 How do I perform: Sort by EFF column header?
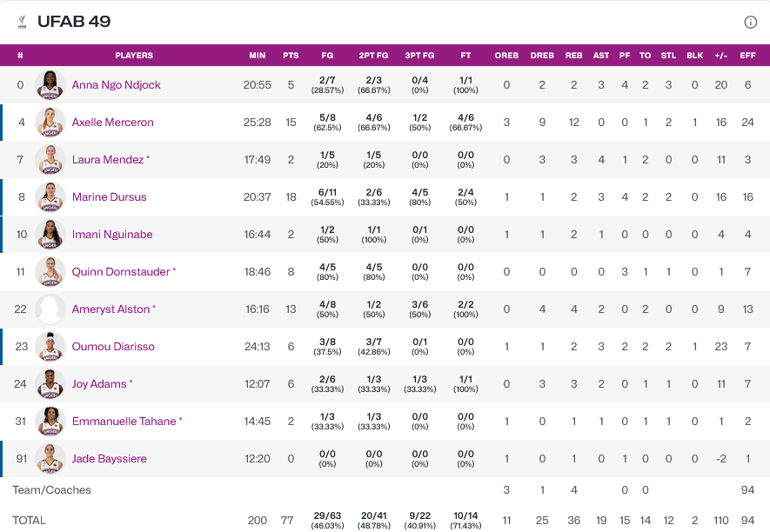tap(746, 56)
